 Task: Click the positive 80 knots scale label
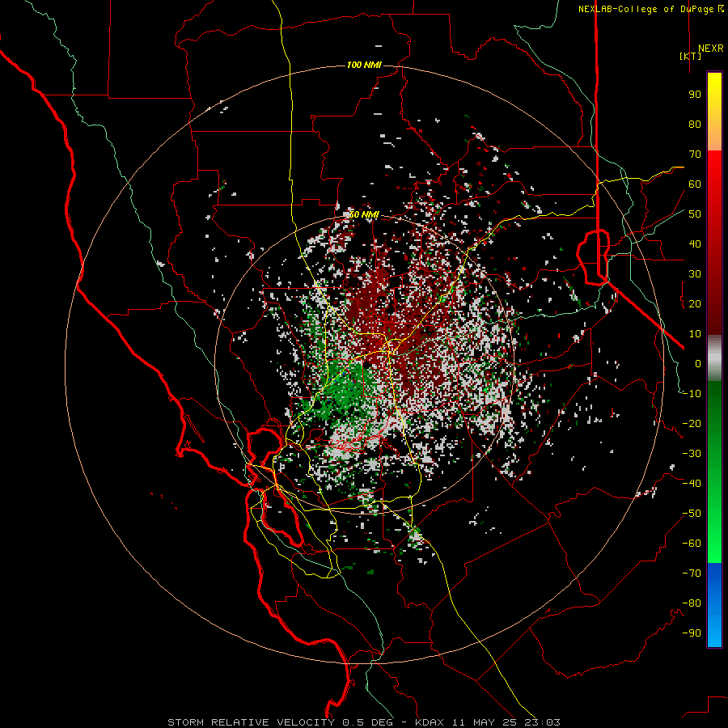(x=695, y=125)
